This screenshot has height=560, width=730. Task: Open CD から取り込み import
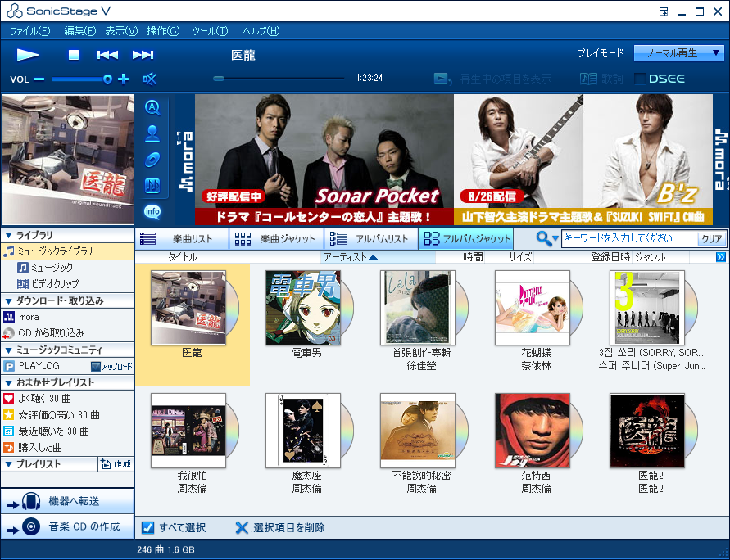point(43,333)
